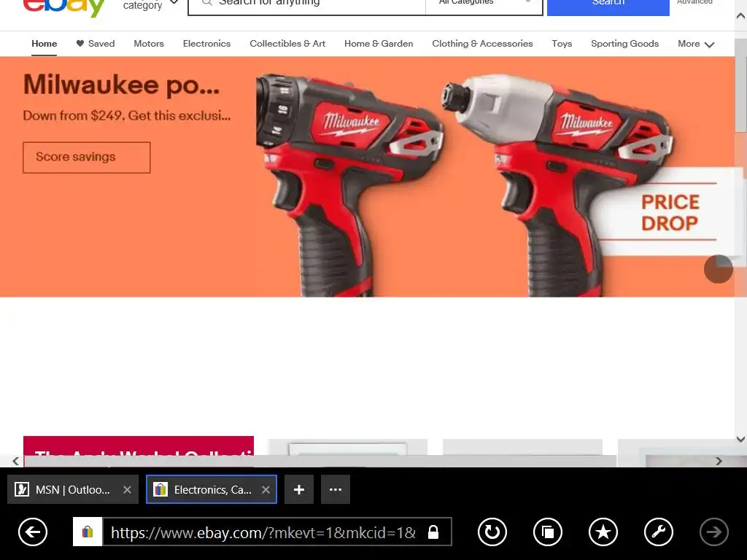Click the Score savings button
Viewport: 747px width, 560px height.
87,157
